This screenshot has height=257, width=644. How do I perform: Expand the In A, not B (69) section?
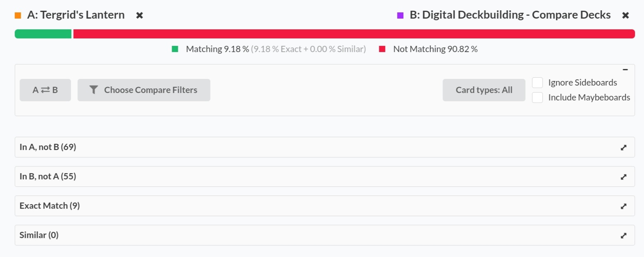(48, 147)
